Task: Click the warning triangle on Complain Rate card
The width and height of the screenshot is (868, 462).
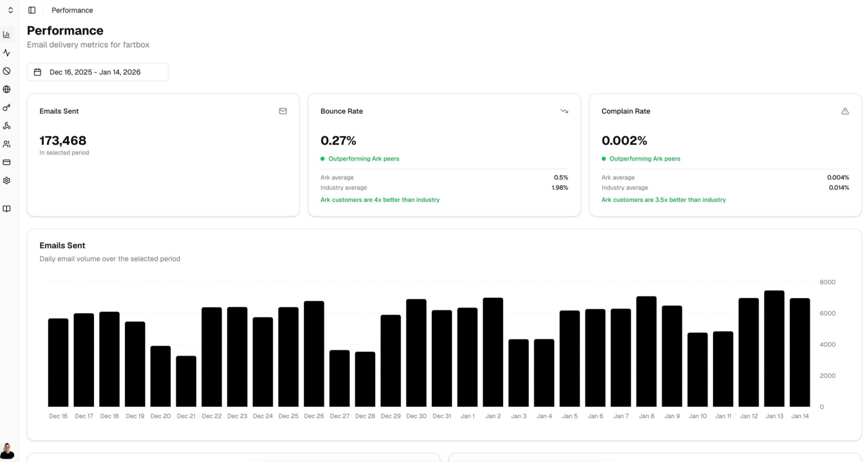Action: 845,111
